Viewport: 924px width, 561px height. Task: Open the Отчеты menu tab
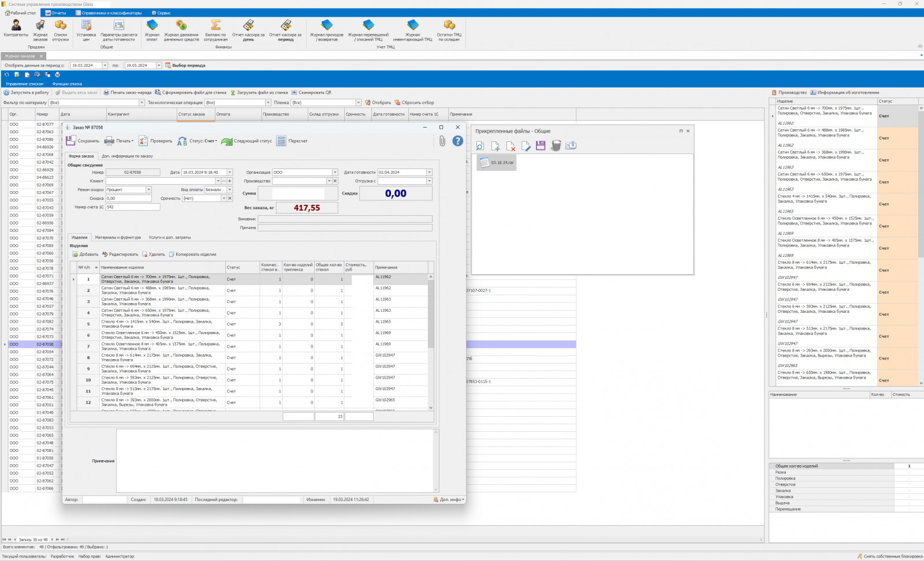tap(56, 13)
